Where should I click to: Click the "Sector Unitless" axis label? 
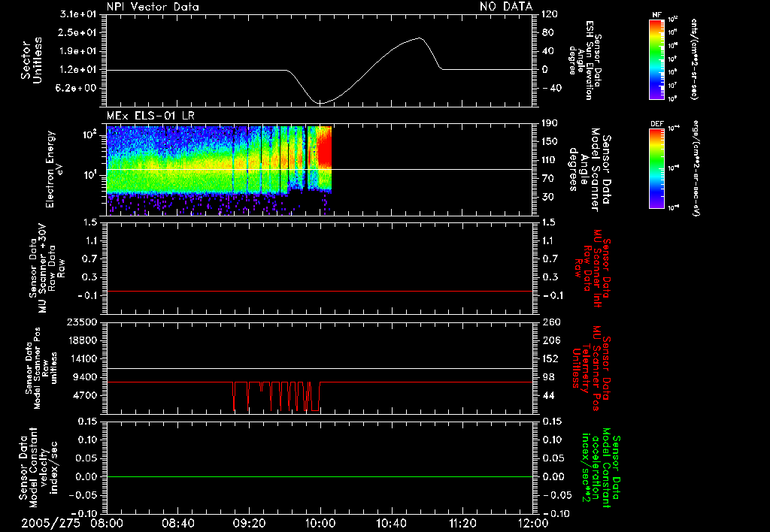[x=32, y=60]
